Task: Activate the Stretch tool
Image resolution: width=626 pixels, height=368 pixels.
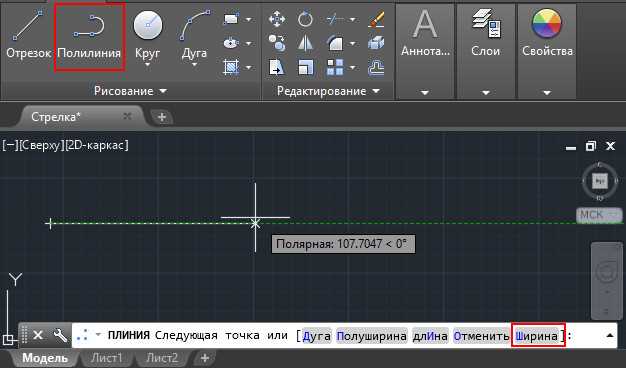Action: (x=277, y=67)
